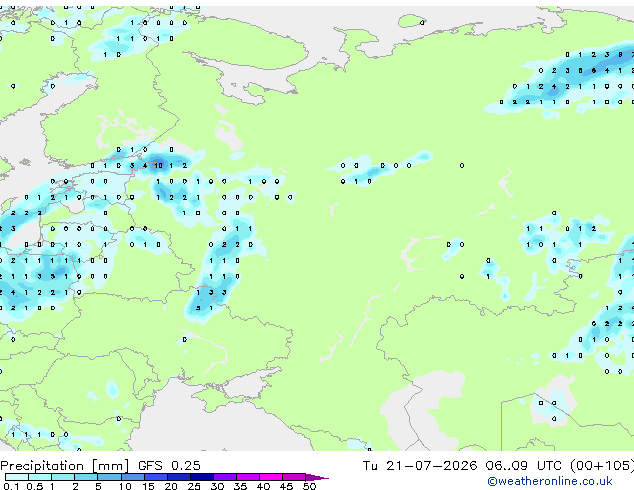The width and height of the screenshot is (634, 490).
Task: Click the legend swatch between 2 and 5
Action: [86, 477]
